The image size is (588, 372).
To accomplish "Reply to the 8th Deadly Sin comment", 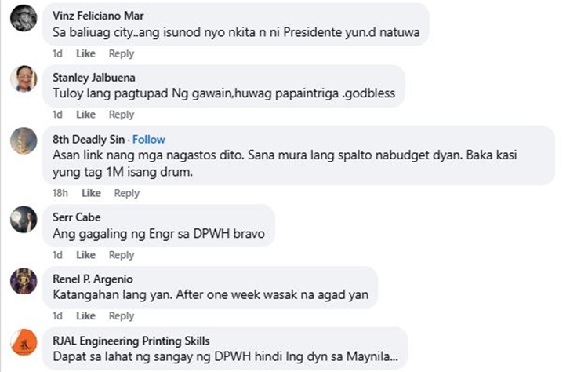I will pos(127,193).
